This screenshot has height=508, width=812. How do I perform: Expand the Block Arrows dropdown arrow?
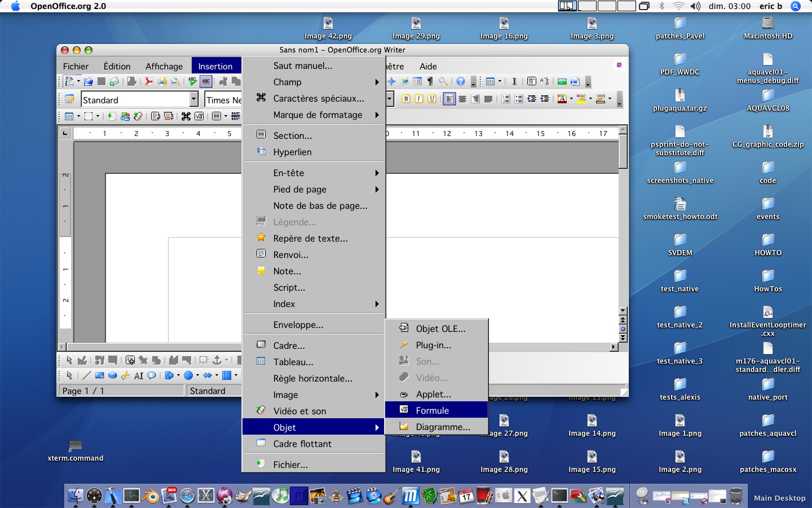[217, 375]
